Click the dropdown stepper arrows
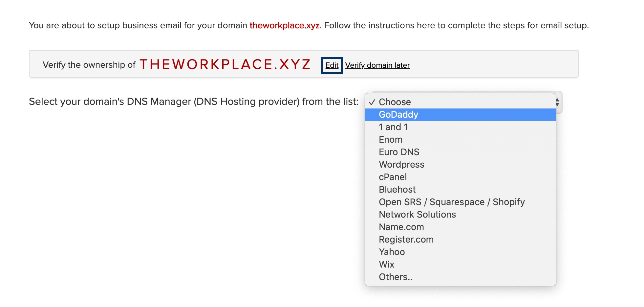Image resolution: width=644 pixels, height=307 pixels. coord(557,102)
